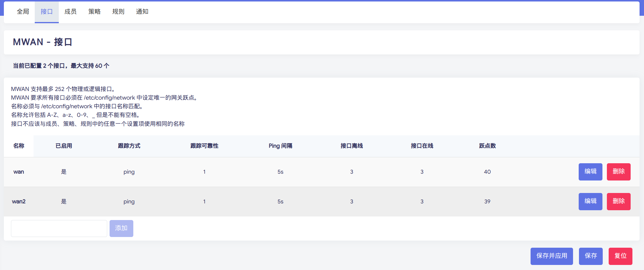Click the 接口离线 column header
Viewport: 644px width, 270px height.
pos(352,146)
